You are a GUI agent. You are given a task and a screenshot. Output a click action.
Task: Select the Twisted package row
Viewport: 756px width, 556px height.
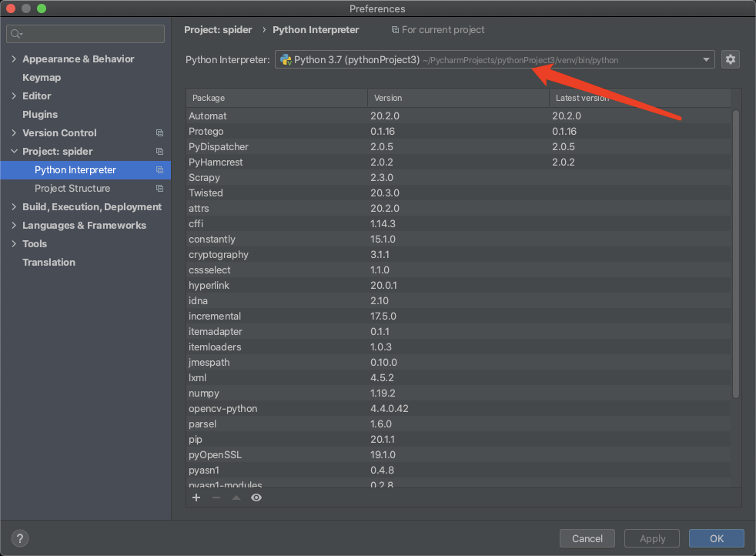pyautogui.click(x=459, y=193)
